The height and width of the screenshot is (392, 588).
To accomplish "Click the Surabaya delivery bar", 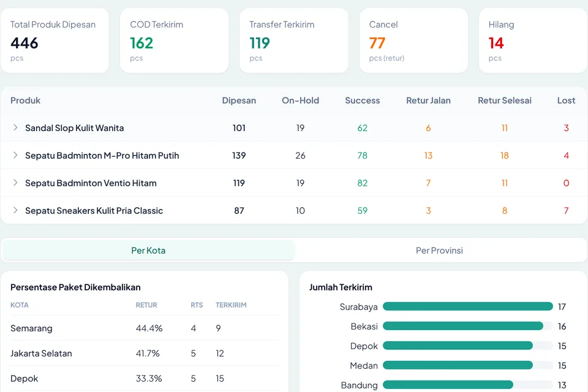I will [x=467, y=306].
